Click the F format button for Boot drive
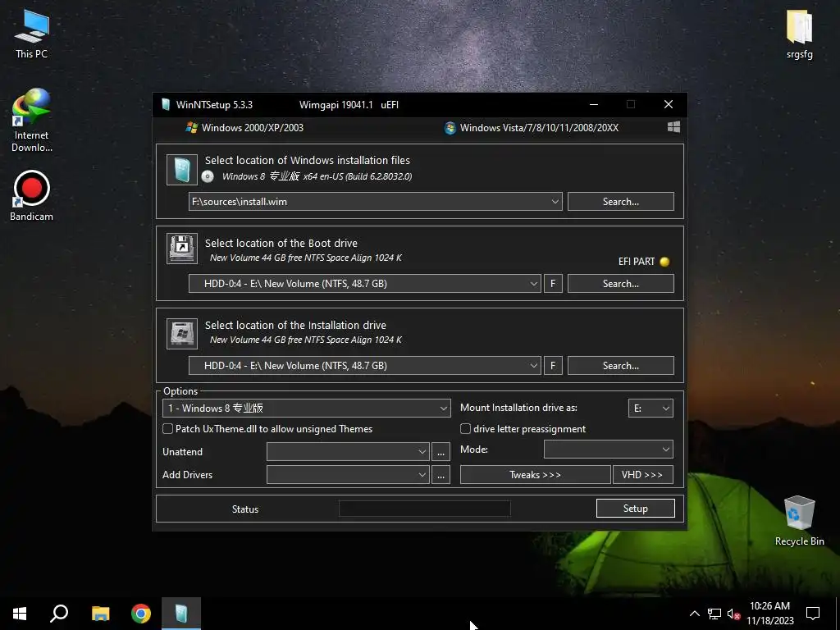 coord(553,283)
